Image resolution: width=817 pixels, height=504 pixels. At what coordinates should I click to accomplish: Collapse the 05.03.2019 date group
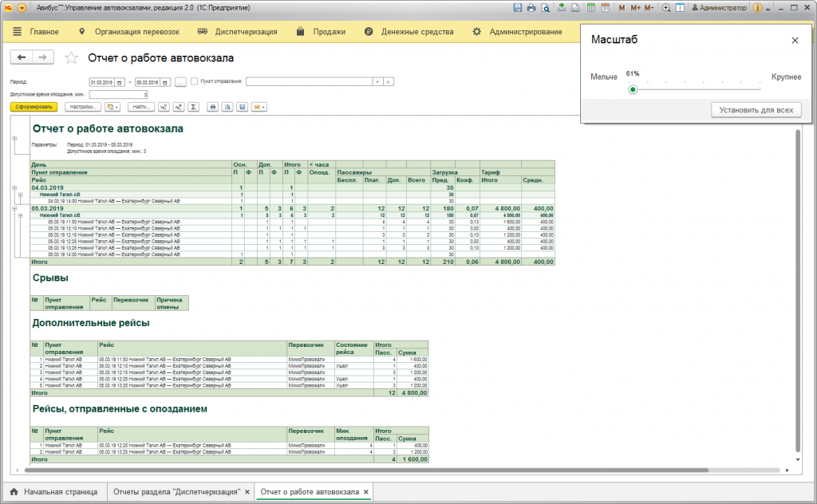[x=15, y=208]
